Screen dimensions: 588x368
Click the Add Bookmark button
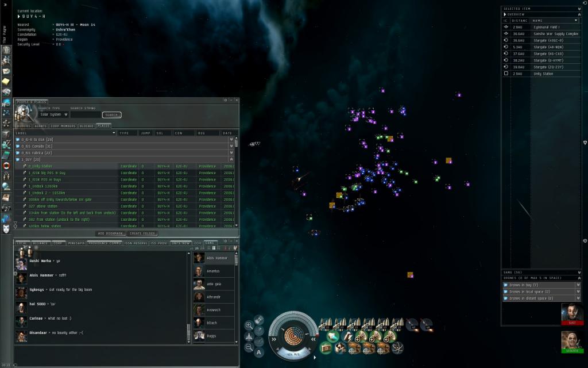(110, 233)
